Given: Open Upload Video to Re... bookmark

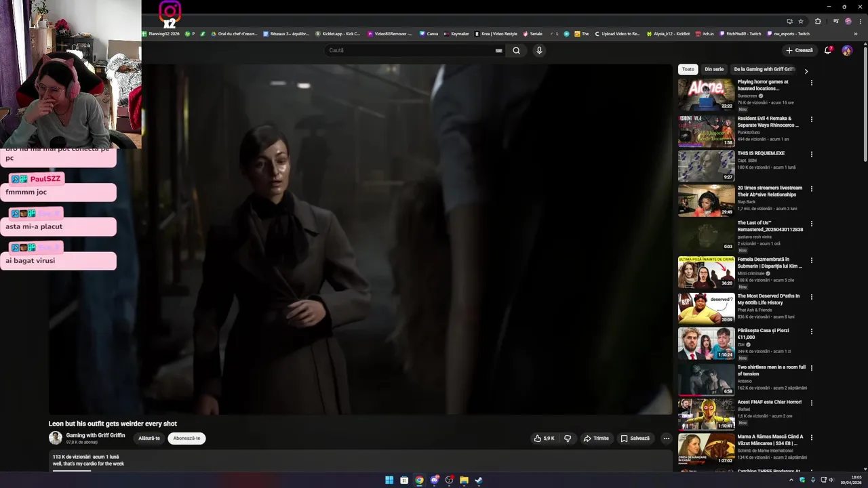Looking at the screenshot, I should (x=617, y=33).
